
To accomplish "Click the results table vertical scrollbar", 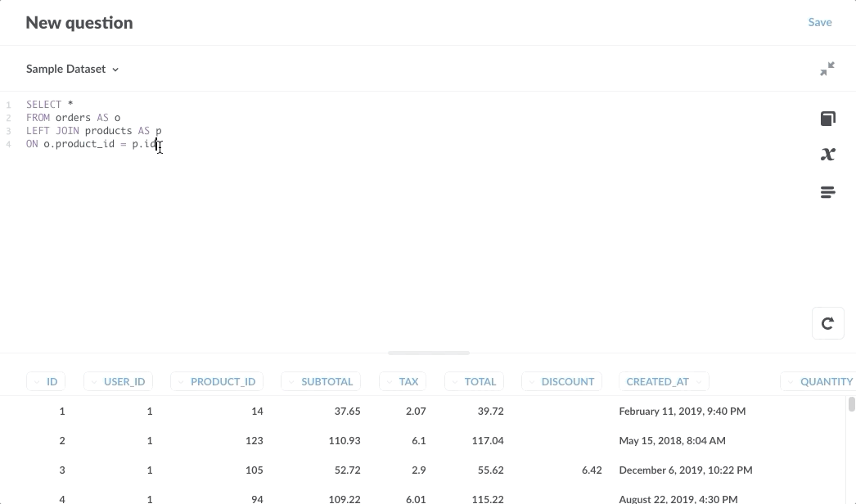I will 851,405.
